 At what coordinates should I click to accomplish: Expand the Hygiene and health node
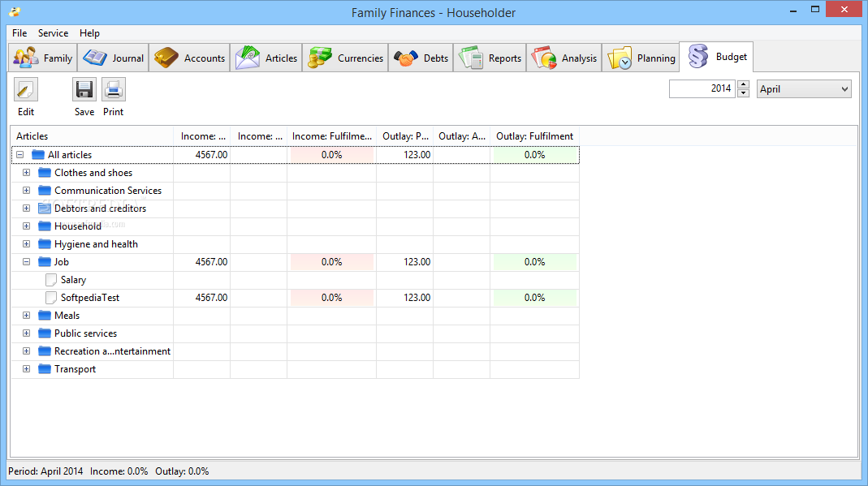point(26,244)
